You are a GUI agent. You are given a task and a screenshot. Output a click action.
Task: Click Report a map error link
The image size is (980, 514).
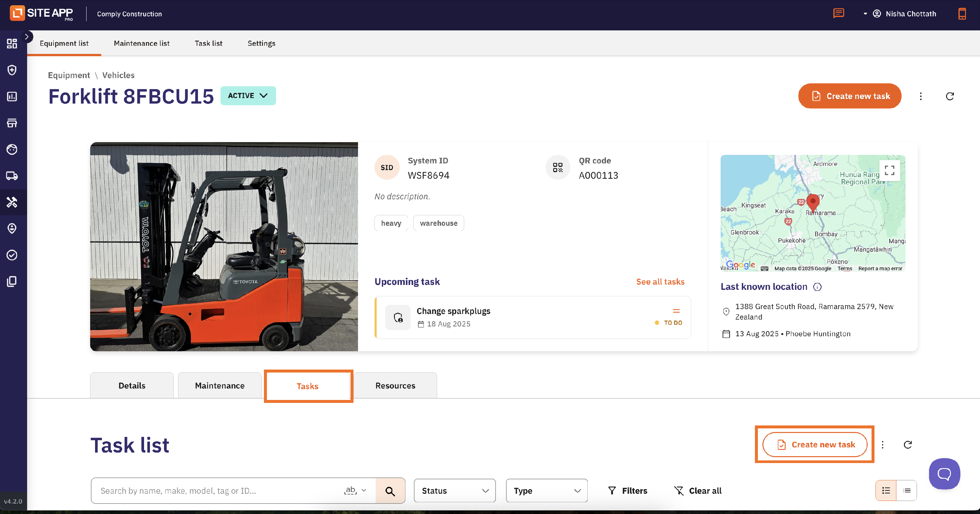880,268
